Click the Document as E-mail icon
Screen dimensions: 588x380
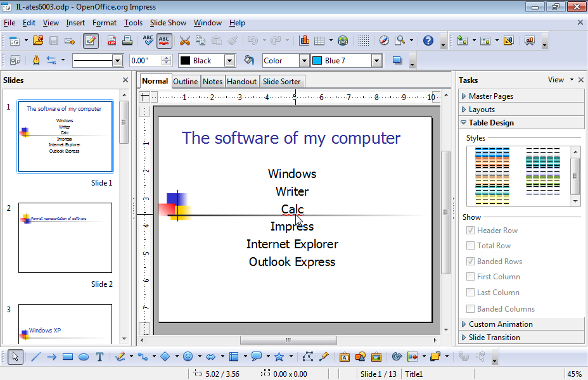70,41
